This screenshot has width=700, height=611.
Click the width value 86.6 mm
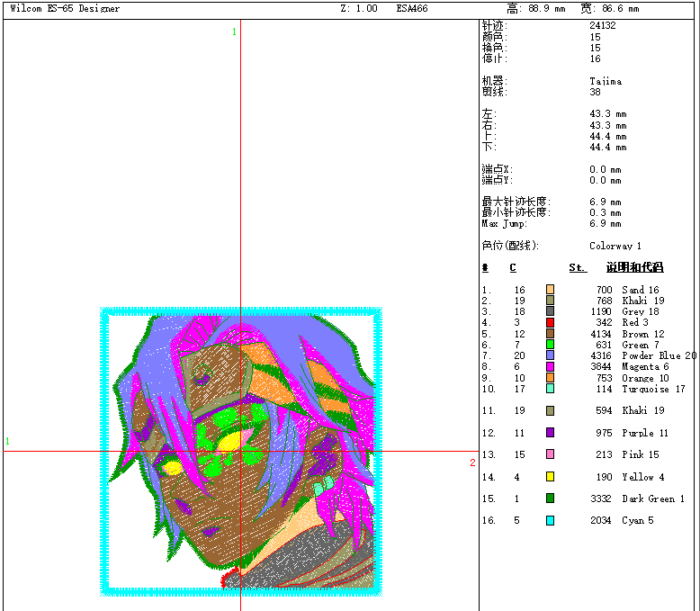pos(621,8)
